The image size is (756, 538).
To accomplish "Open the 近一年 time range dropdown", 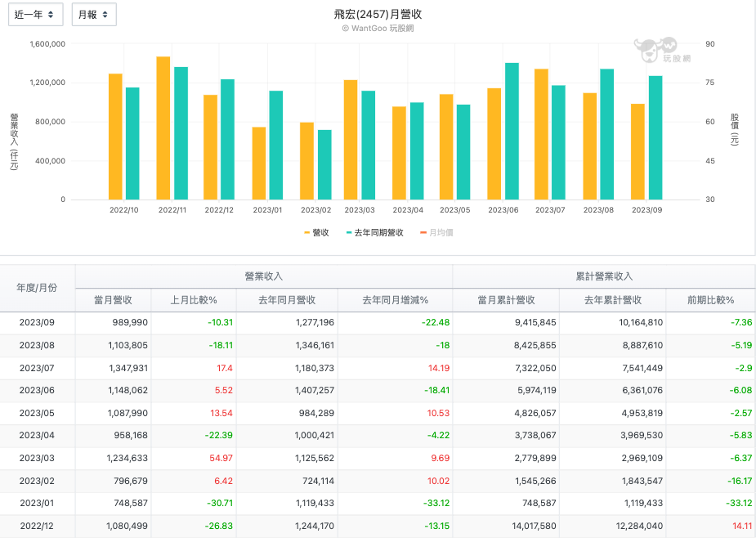I will point(35,15).
